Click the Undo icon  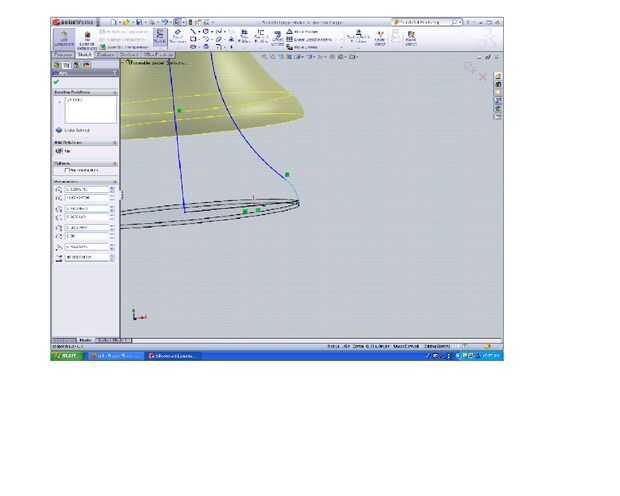[x=164, y=23]
